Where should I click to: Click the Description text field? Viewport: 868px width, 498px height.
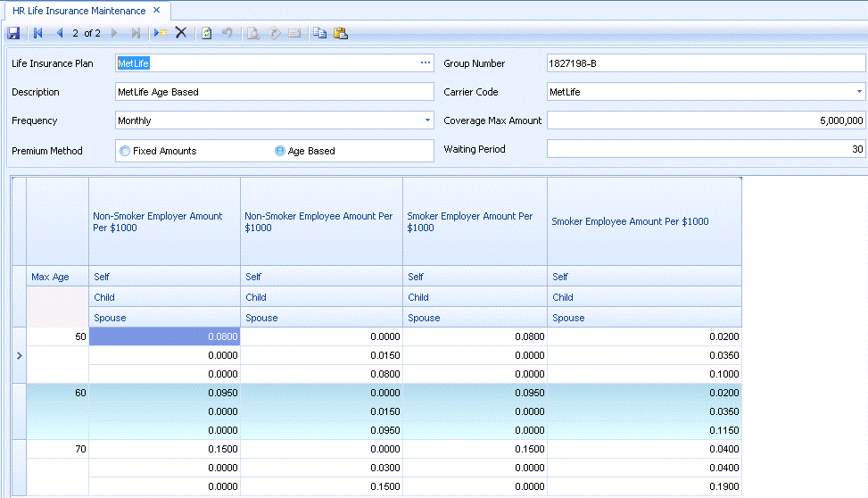[x=274, y=92]
